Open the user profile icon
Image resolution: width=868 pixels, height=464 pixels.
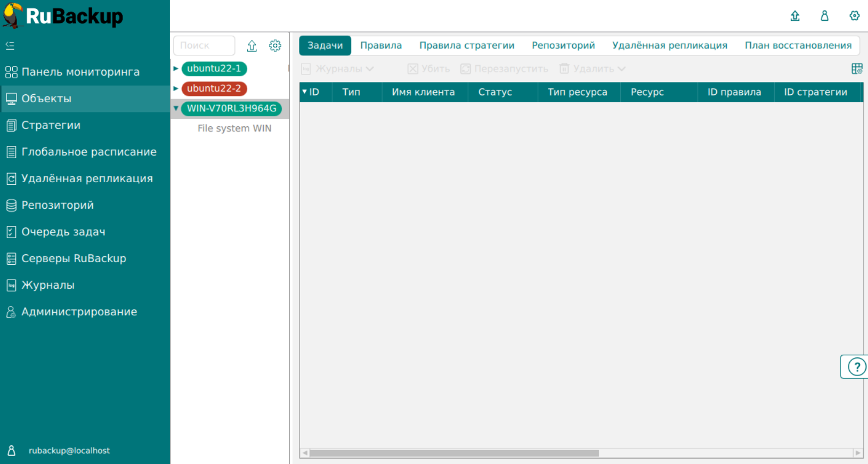click(824, 16)
